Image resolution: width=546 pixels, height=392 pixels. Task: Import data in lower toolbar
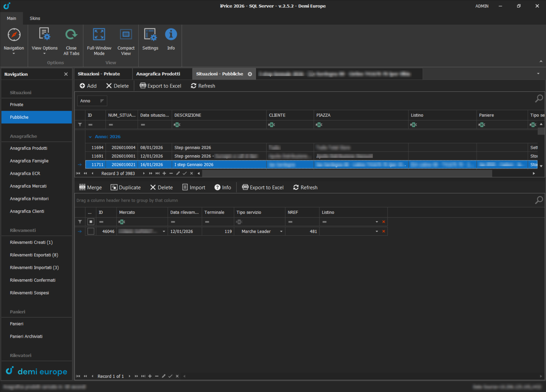(x=194, y=187)
